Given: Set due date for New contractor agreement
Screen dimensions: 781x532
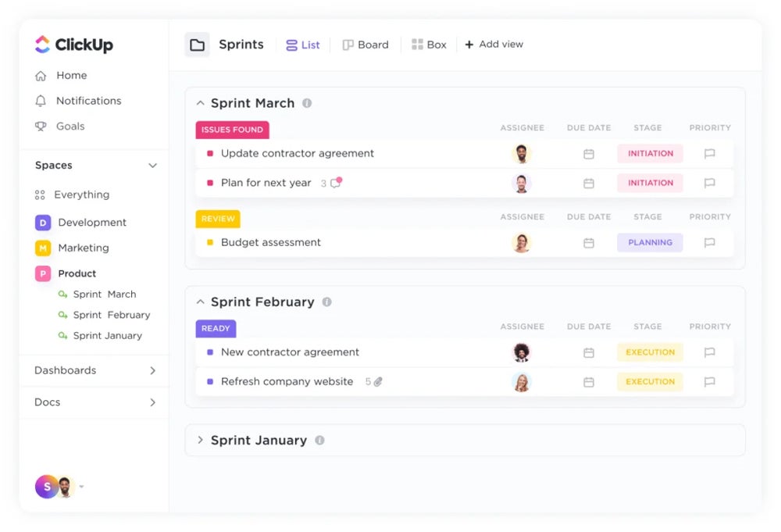Looking at the screenshot, I should click(589, 352).
